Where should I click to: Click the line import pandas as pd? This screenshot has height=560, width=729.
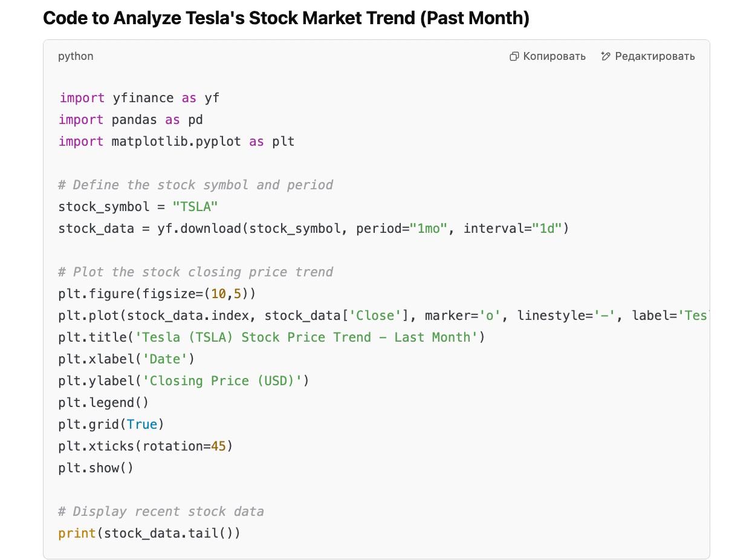[131, 120]
